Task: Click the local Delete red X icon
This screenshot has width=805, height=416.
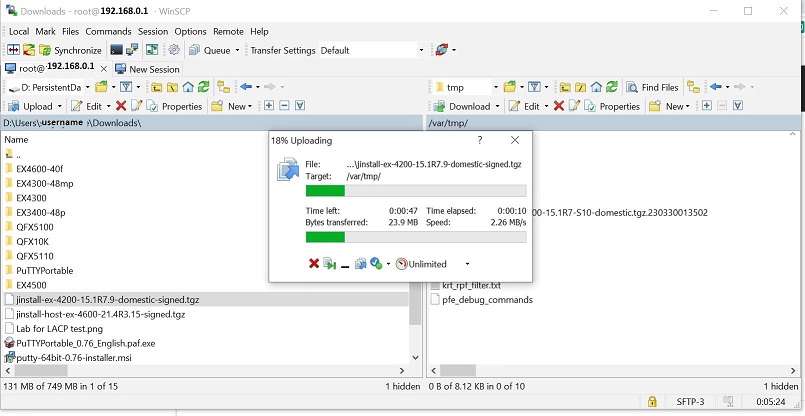Action: (x=121, y=106)
